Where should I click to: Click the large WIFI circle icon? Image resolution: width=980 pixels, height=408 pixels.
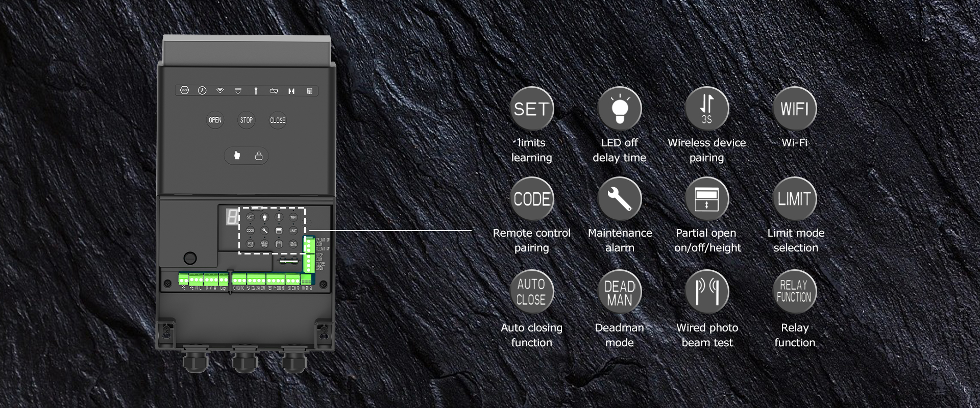[795, 109]
